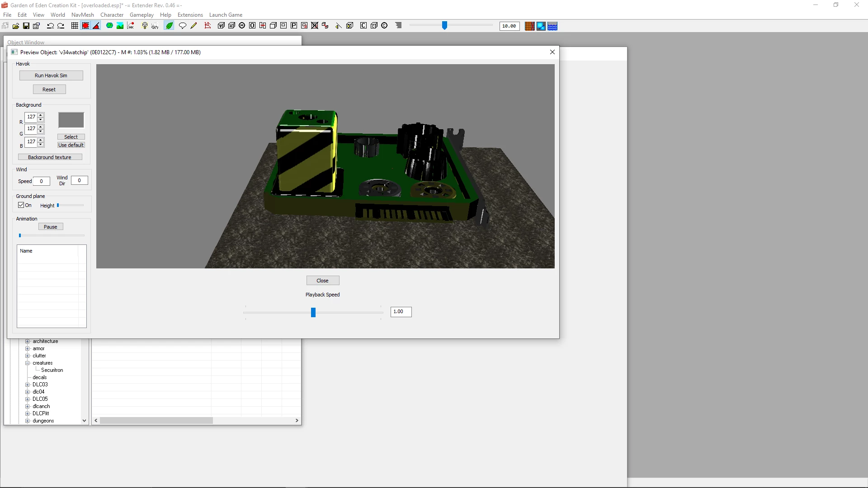Increase the R color value stepper
Screen dimensions: 868x488
click(x=41, y=115)
